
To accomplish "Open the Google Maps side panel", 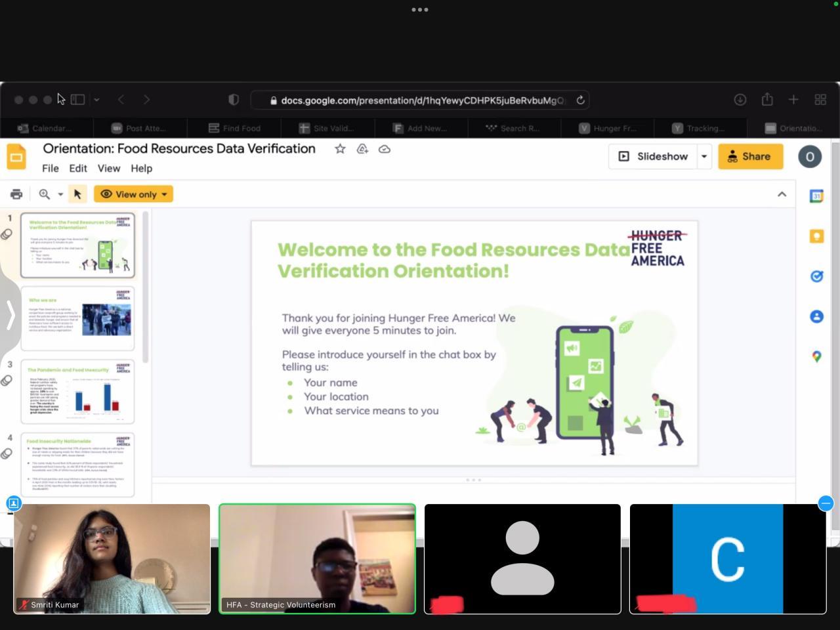I will click(x=816, y=356).
